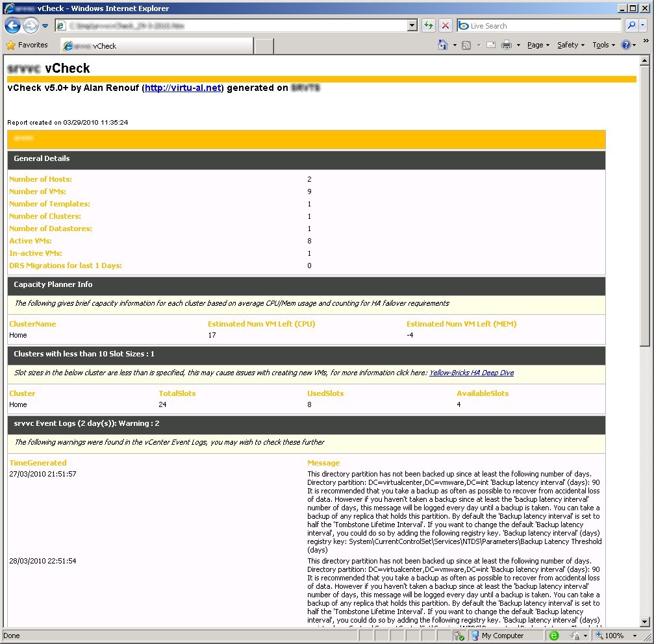Expand the toolbar overflow chevron
This screenshot has height=644, width=654.
click(646, 41)
